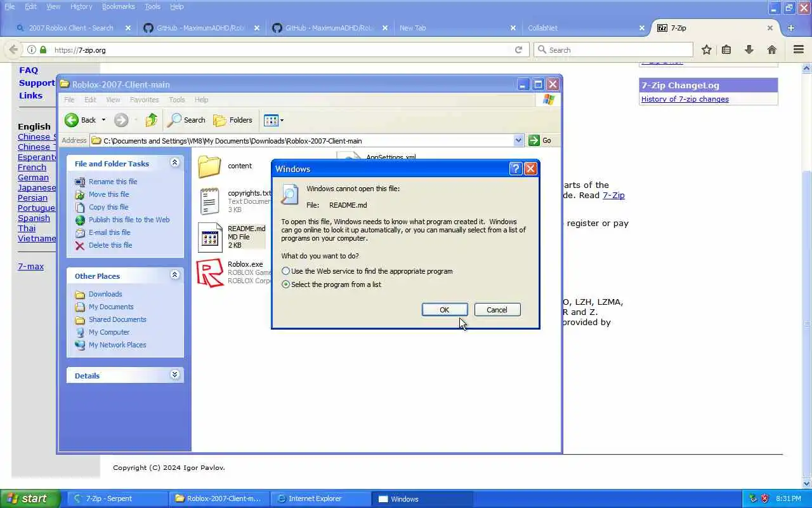Viewport: 812px width, 508px height.
Task: Open My Computer in Other Places
Action: tap(109, 332)
